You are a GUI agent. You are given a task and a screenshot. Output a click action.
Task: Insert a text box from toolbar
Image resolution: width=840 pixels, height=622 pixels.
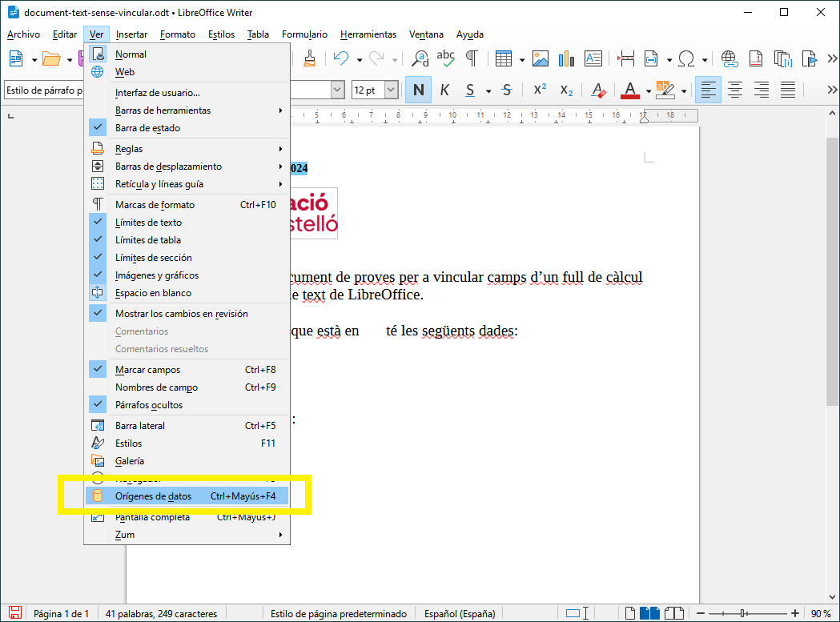click(x=593, y=58)
